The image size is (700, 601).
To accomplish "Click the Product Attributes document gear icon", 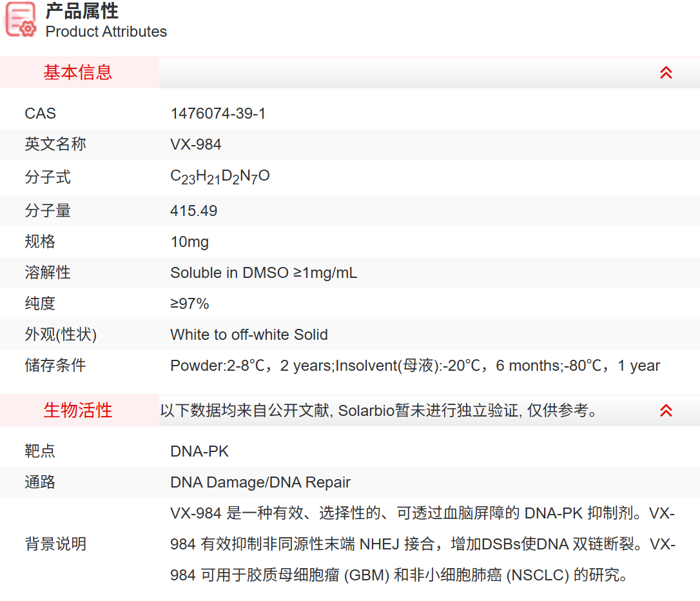I will [21, 19].
